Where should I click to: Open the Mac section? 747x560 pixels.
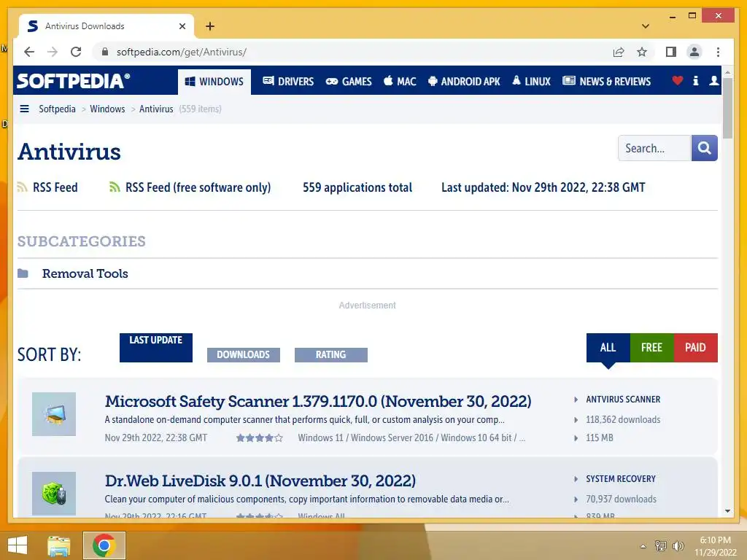400,82
